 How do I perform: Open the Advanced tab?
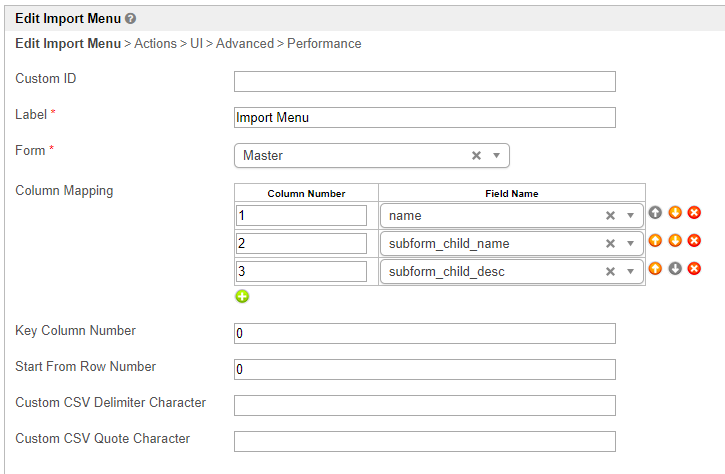[245, 44]
